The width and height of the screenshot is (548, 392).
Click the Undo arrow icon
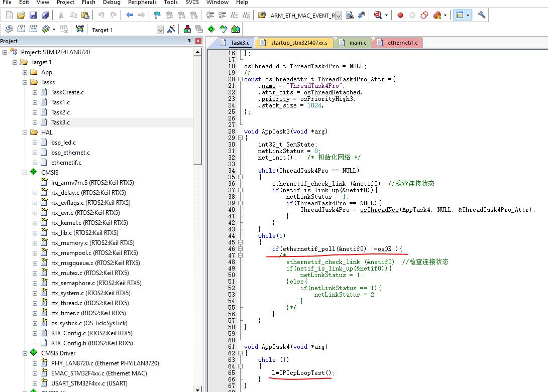pyautogui.click(x=101, y=15)
